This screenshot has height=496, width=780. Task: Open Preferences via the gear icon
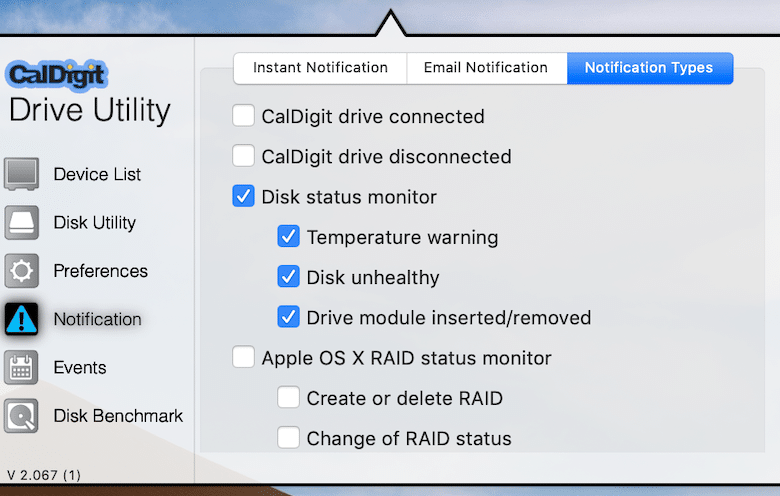pyautogui.click(x=21, y=271)
